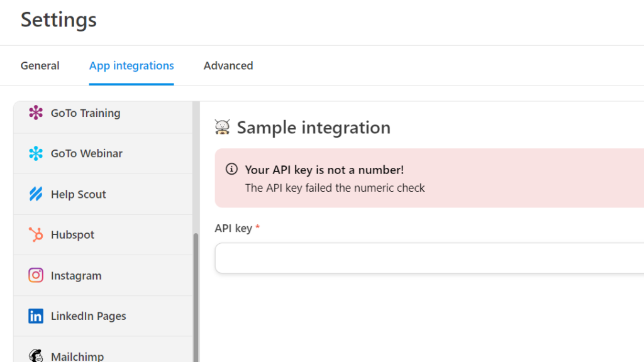Screen dimensions: 644x362
Task: Focus the API key input field
Action: (x=429, y=258)
